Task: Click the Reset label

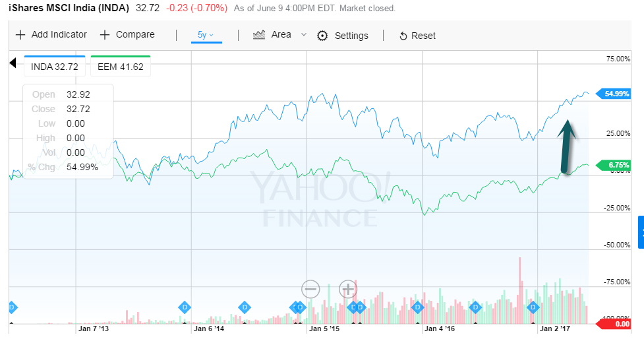Action: tap(423, 36)
